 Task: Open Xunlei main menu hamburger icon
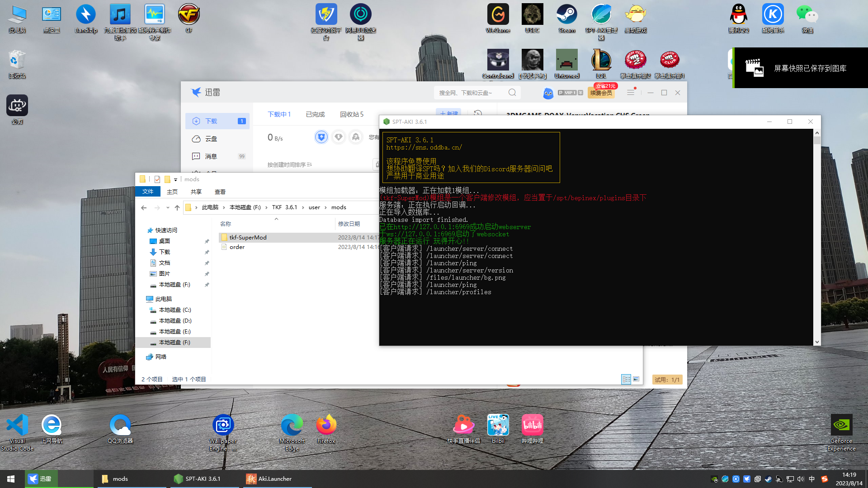pyautogui.click(x=631, y=93)
